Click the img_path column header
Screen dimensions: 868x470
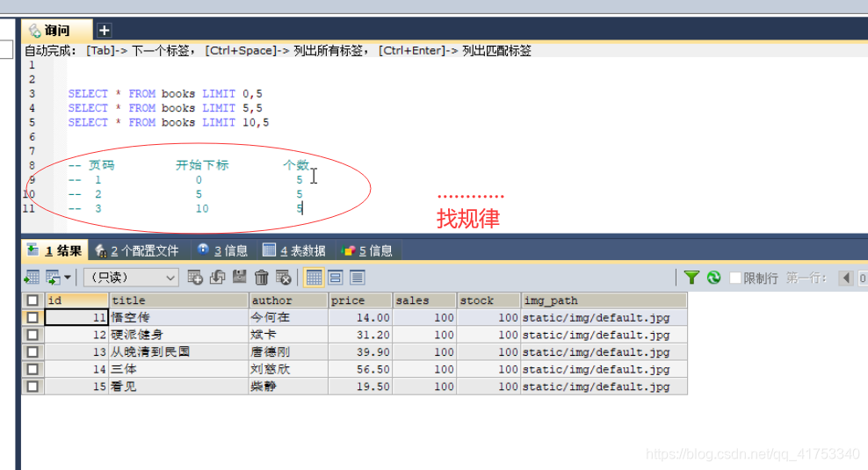pos(604,300)
